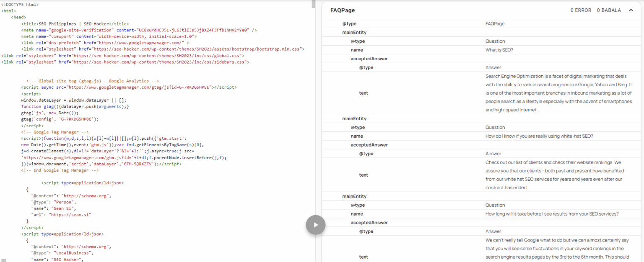
Task: Select the first mainEntity row
Action: [419, 32]
